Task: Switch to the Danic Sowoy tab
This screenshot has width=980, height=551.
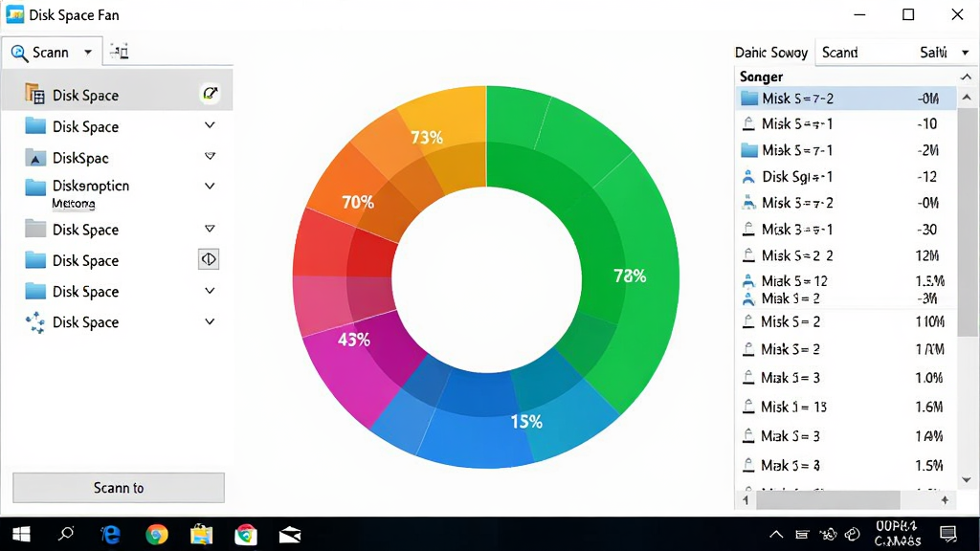Action: point(771,53)
